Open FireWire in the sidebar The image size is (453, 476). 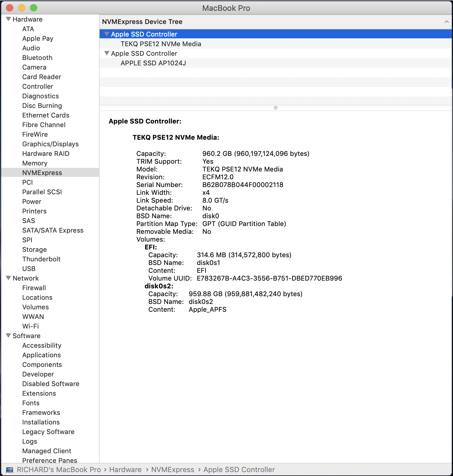click(x=35, y=134)
